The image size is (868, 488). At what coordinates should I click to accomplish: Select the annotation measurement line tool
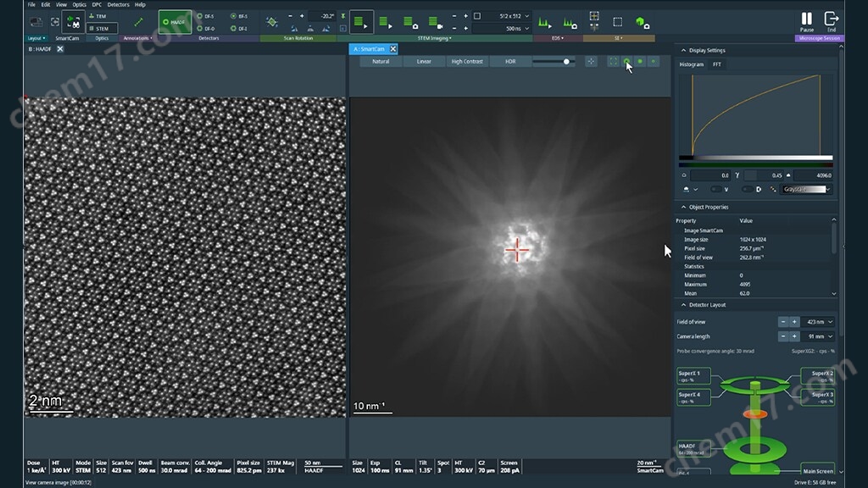pos(139,22)
